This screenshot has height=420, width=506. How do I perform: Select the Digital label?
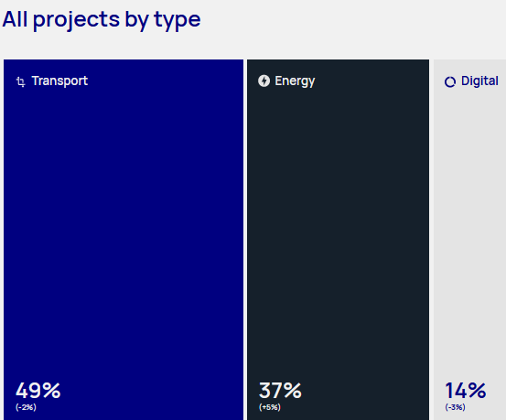(x=479, y=81)
